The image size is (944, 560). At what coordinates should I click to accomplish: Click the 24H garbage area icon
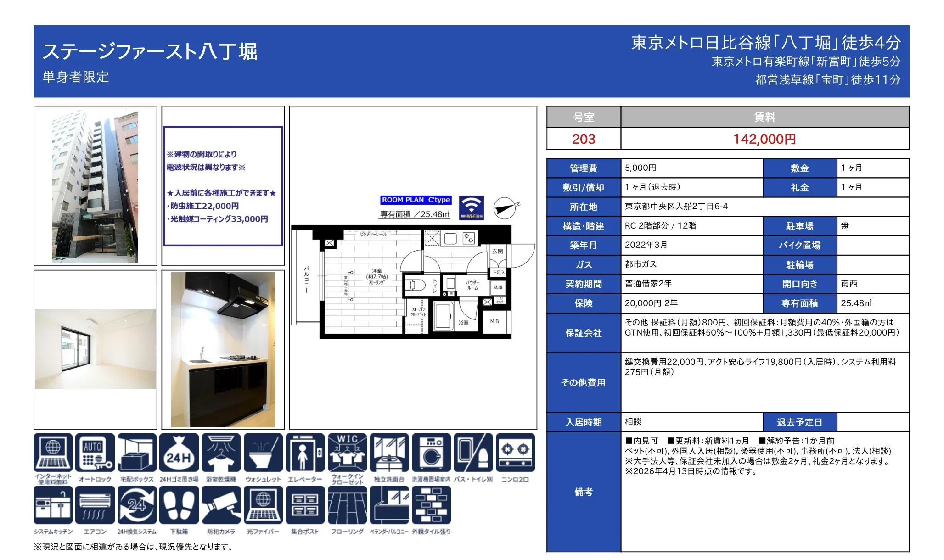point(179,453)
